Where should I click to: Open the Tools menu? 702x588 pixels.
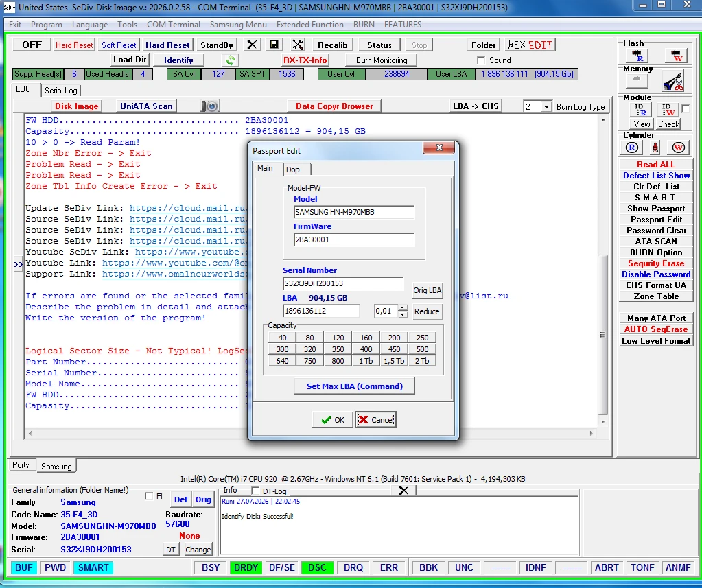click(127, 25)
